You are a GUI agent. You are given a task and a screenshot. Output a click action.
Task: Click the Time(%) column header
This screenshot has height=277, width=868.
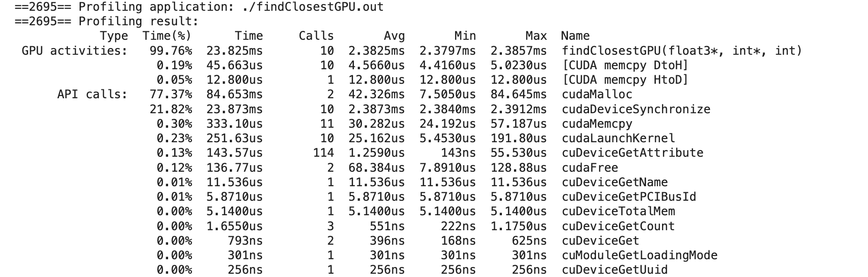(x=167, y=36)
